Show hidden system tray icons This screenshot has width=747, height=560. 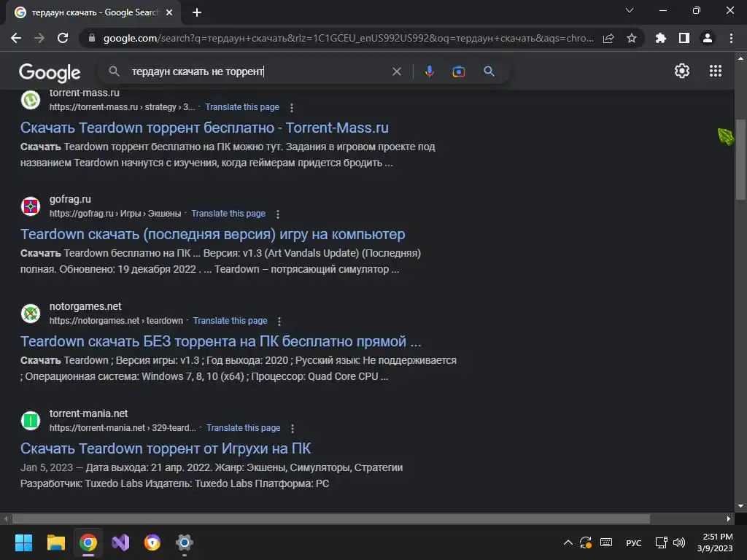[x=568, y=542]
